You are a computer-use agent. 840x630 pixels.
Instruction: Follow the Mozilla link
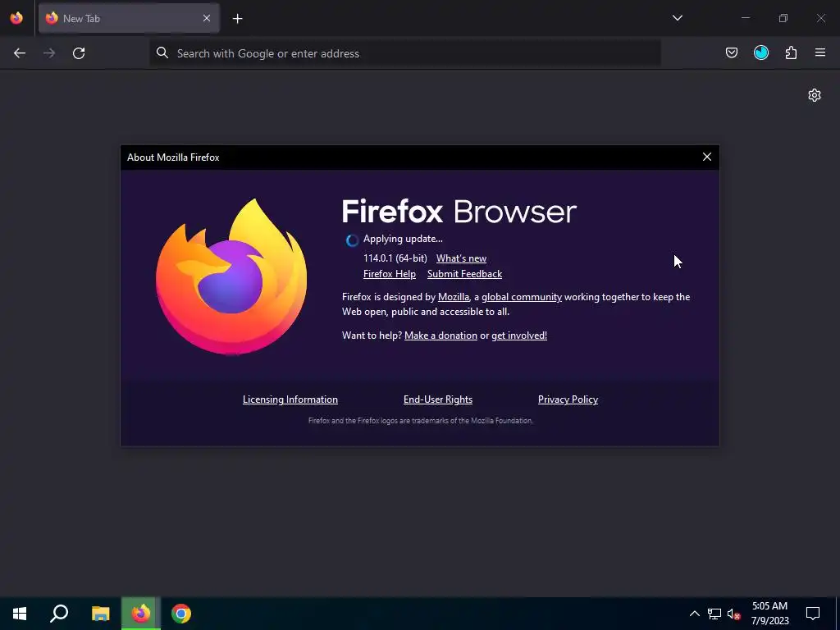pyautogui.click(x=453, y=297)
